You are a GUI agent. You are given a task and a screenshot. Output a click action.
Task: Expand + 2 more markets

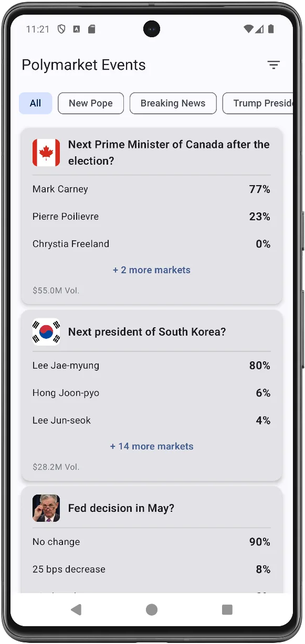[152, 270]
